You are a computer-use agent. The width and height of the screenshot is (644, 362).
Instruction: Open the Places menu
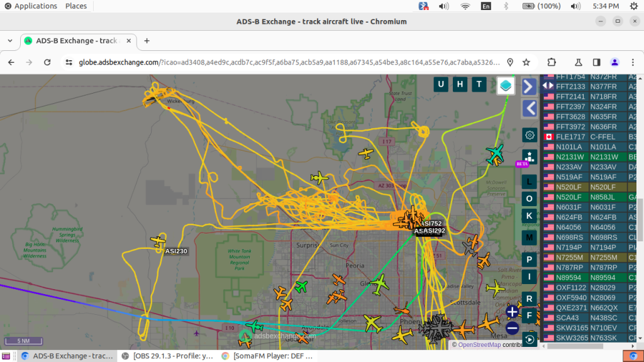[76, 6]
